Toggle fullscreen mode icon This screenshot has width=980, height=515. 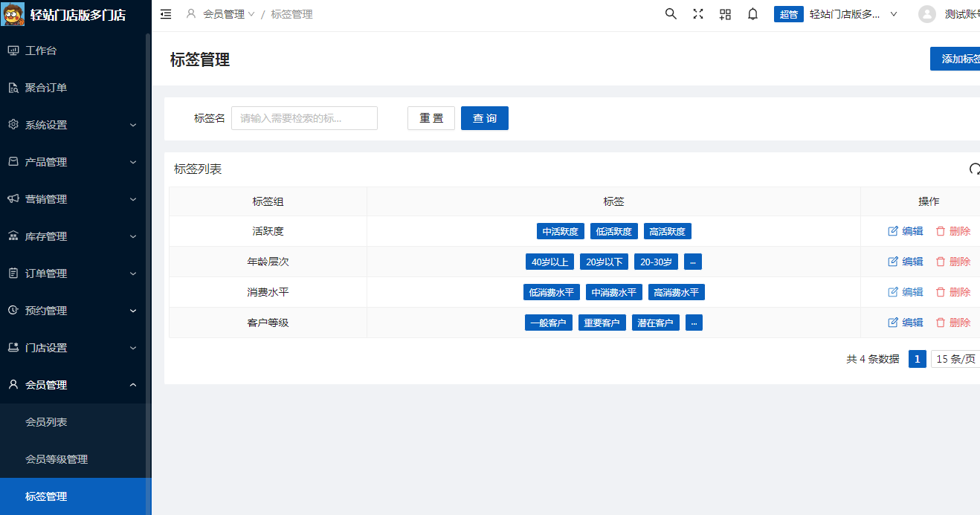pyautogui.click(x=698, y=14)
